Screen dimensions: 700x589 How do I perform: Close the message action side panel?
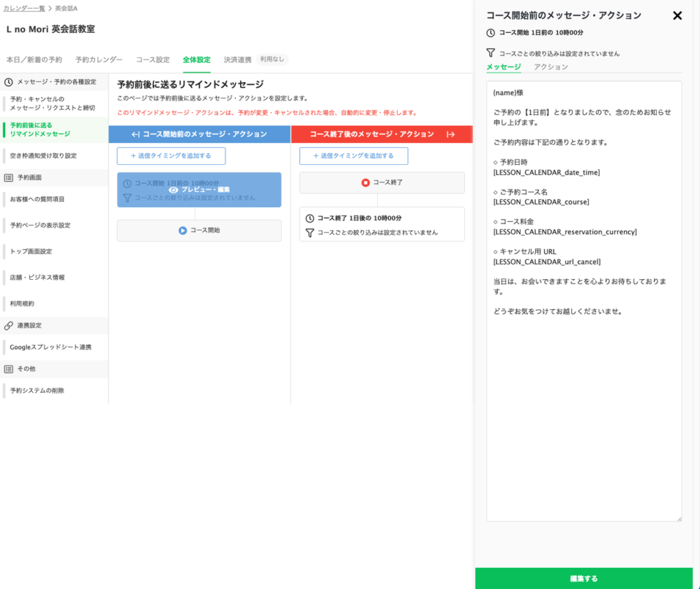[x=677, y=16]
